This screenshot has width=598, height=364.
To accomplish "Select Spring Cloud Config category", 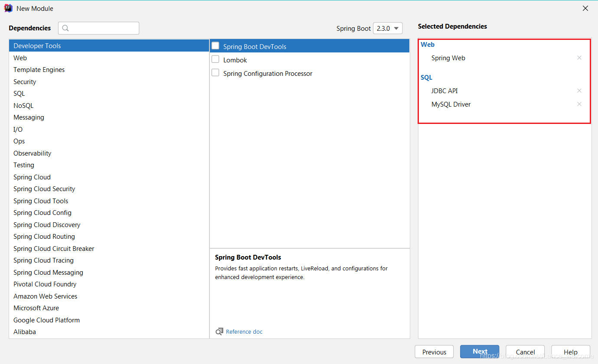I will [109, 213].
